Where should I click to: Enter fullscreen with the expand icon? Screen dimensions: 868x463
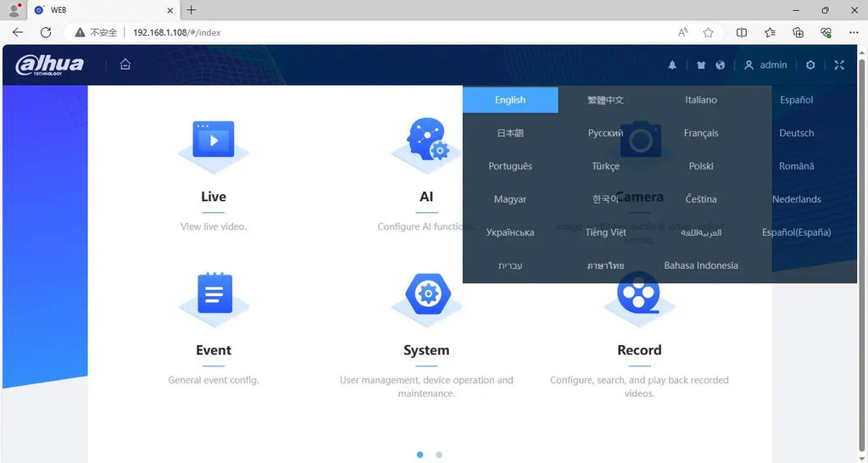[x=839, y=65]
